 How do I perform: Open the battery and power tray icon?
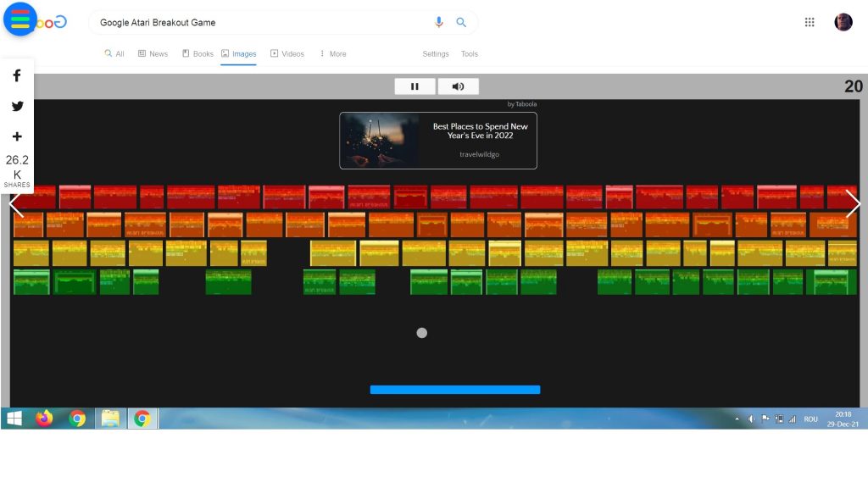[x=779, y=419]
